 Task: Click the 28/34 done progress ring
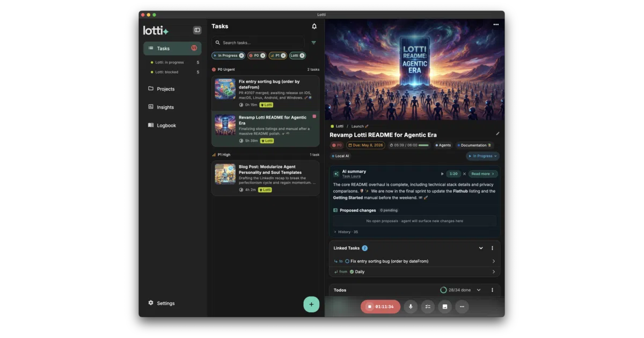[443, 290]
